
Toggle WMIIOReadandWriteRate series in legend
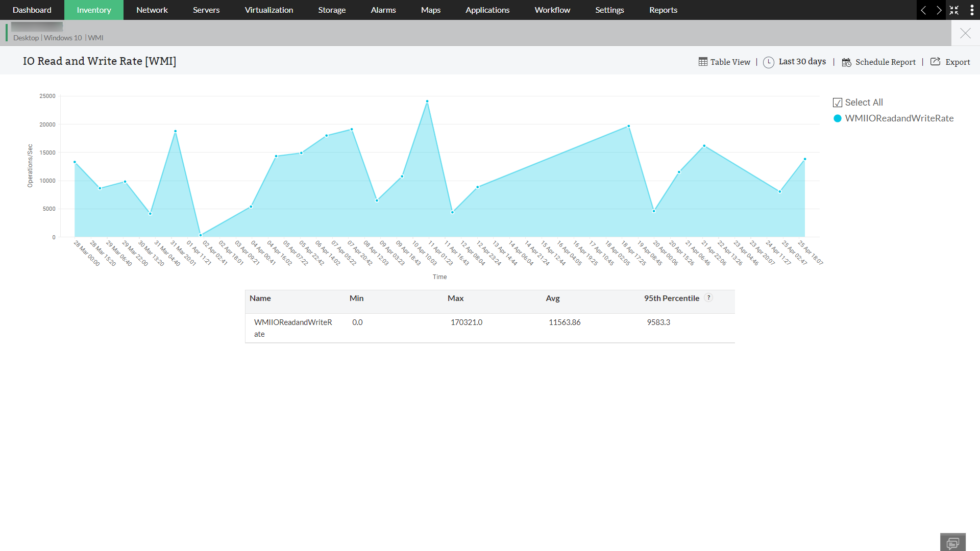point(899,118)
